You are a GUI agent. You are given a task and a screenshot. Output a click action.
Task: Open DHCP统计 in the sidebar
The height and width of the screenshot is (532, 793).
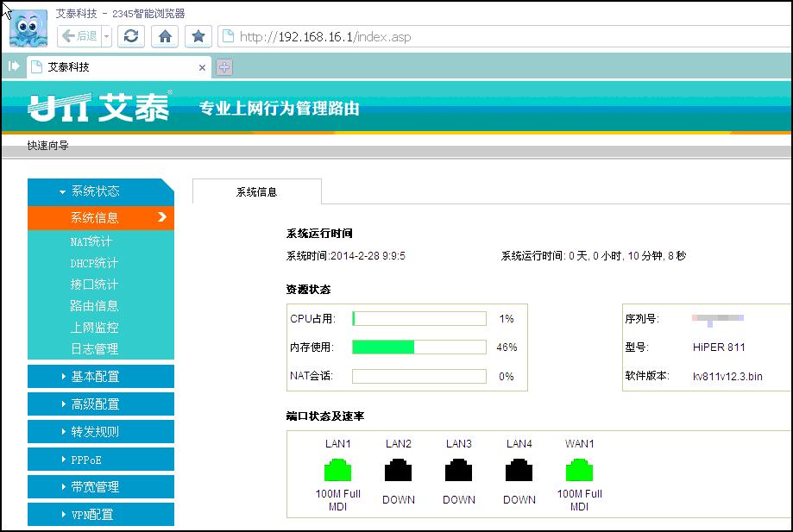pos(94,263)
